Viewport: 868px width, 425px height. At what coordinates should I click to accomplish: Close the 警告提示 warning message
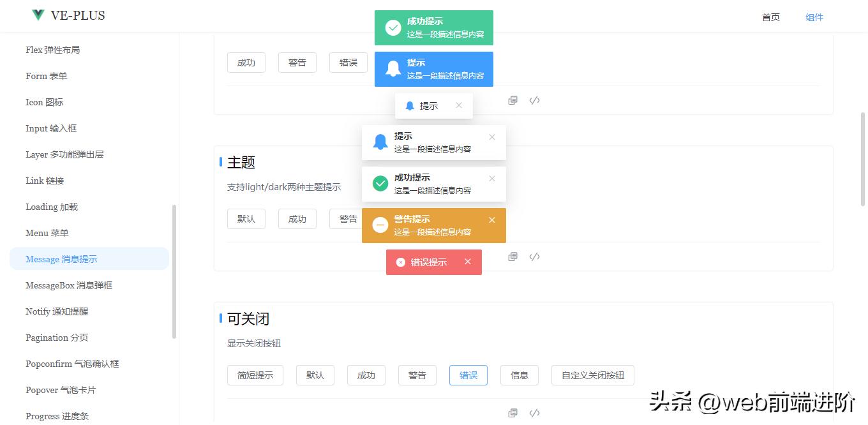coord(492,218)
